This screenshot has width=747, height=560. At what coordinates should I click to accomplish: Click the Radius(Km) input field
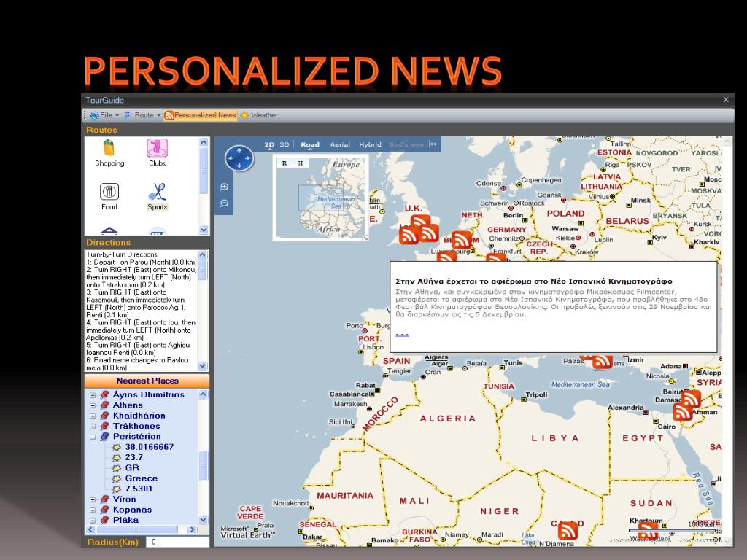[177, 542]
